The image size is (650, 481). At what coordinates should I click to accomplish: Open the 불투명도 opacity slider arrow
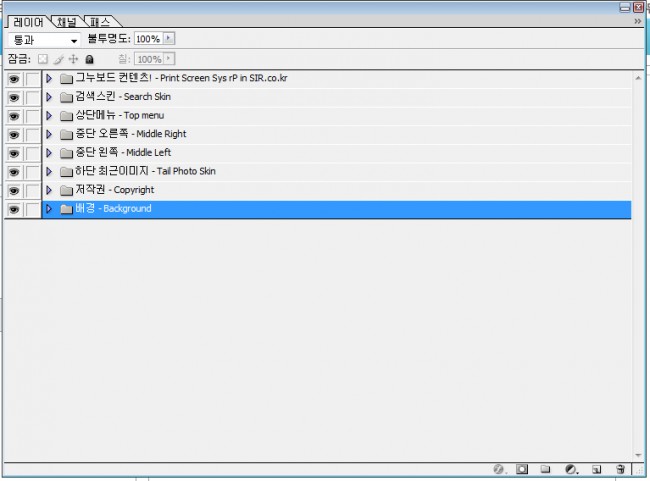click(x=169, y=39)
